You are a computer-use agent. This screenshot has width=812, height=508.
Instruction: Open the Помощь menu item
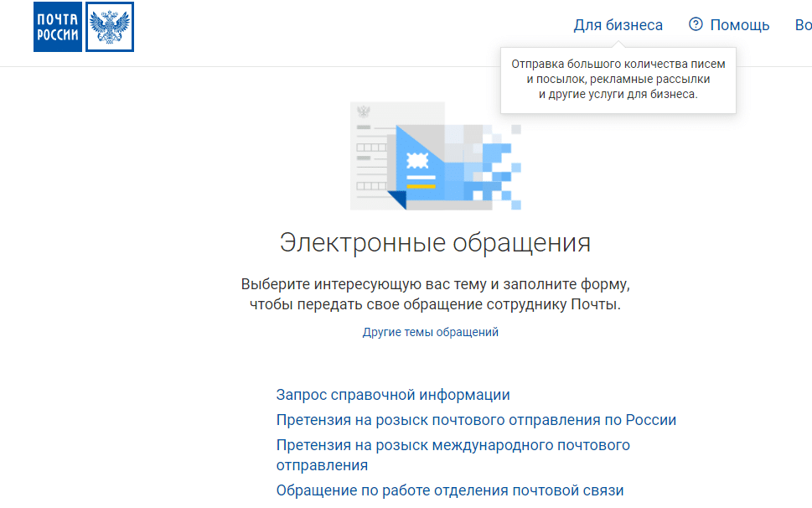point(739,25)
